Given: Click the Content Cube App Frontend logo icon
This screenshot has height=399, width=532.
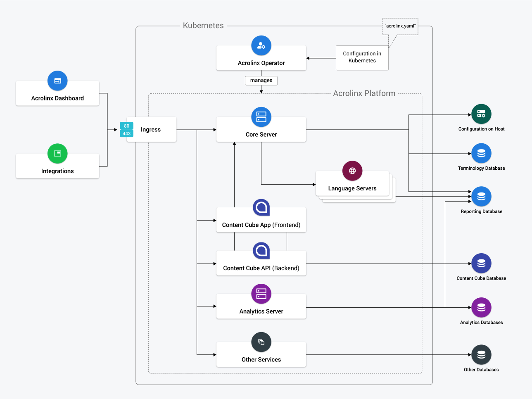Looking at the screenshot, I should (261, 207).
